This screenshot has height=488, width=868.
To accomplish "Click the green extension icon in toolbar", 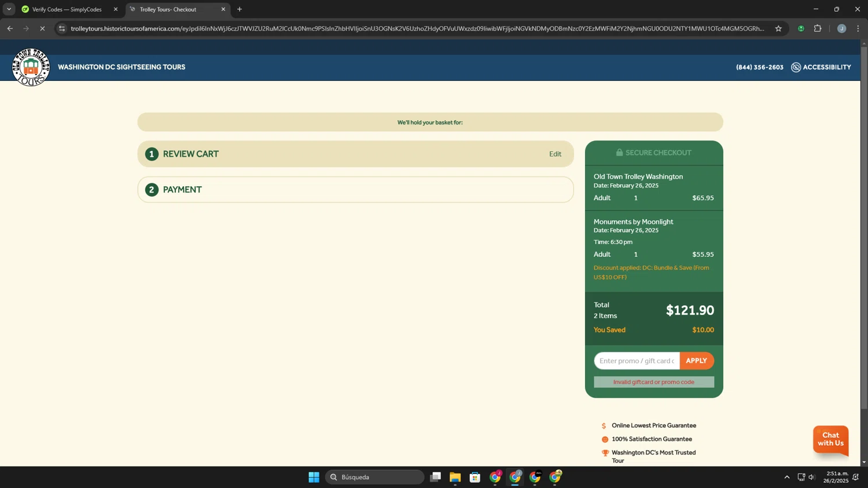I will click(x=801, y=28).
